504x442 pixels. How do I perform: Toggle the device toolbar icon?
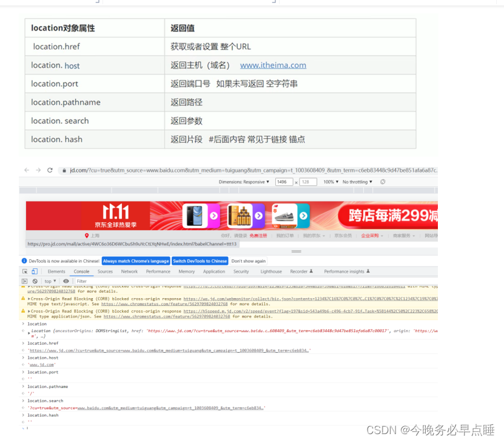(35, 271)
